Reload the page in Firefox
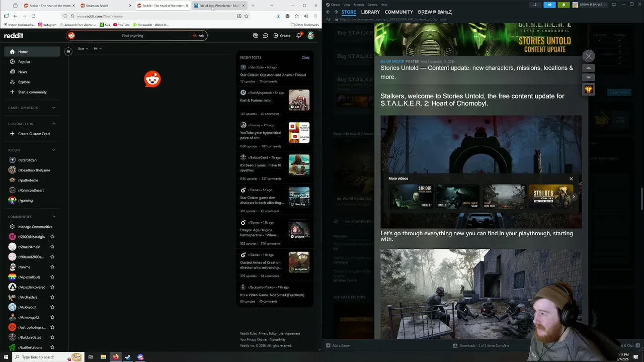Image resolution: width=644 pixels, height=362 pixels. click(33, 16)
